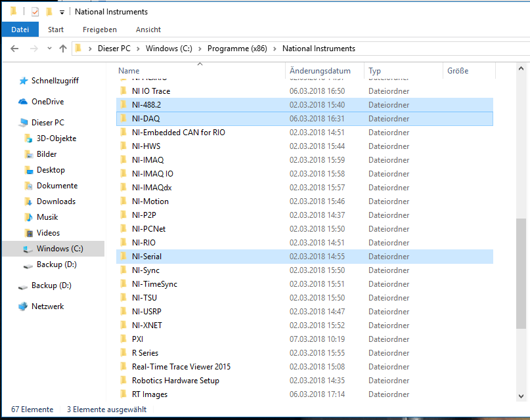
Task: Click the NI-TSU folder icon
Action: tap(123, 298)
